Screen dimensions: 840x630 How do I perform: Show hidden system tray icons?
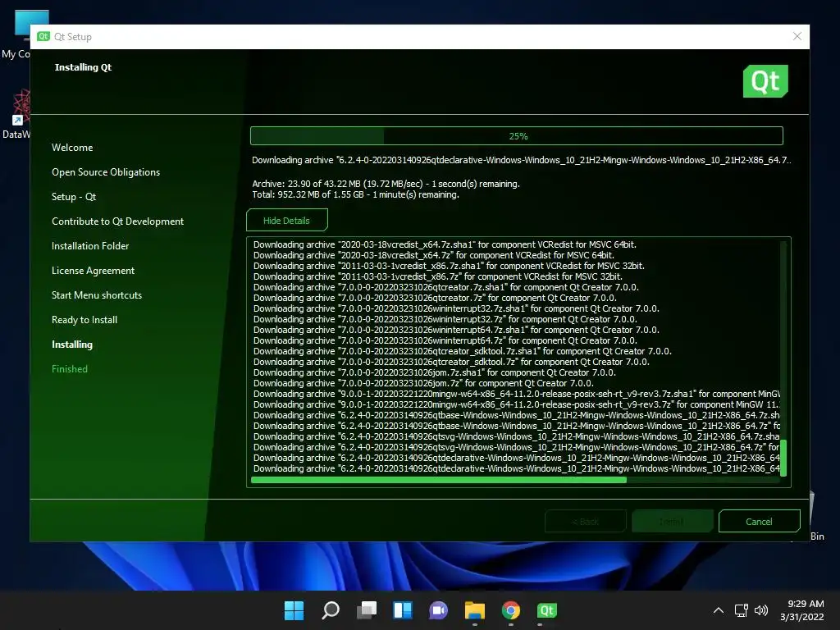[x=719, y=610]
